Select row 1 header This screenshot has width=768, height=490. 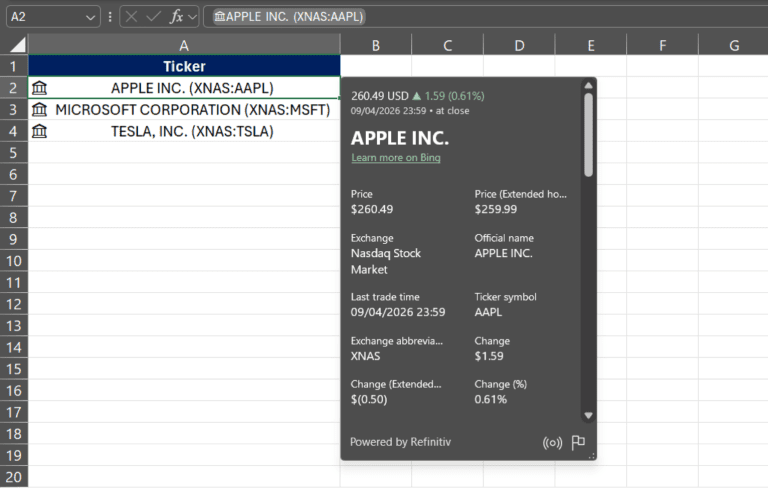coord(14,66)
